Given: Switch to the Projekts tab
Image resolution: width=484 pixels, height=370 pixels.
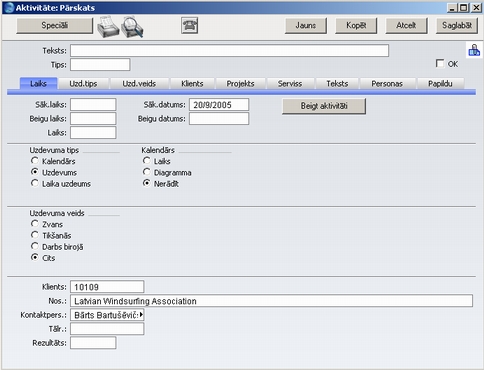Looking at the screenshot, I should [241, 84].
